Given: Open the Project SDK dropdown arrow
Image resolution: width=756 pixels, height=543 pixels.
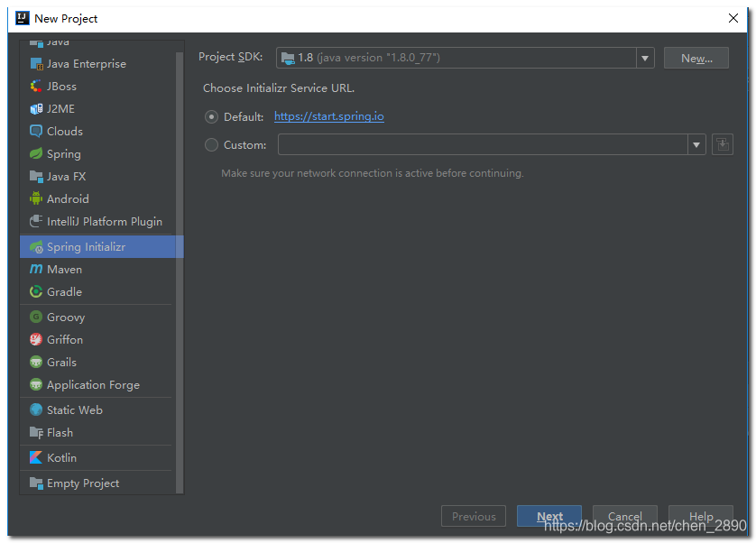Looking at the screenshot, I should (645, 58).
